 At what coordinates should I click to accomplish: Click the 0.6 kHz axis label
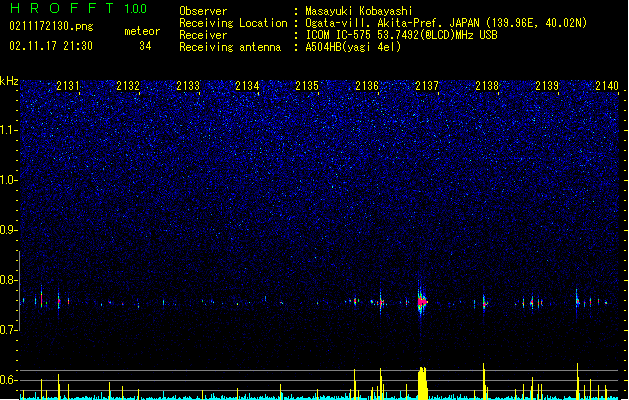pos(9,380)
